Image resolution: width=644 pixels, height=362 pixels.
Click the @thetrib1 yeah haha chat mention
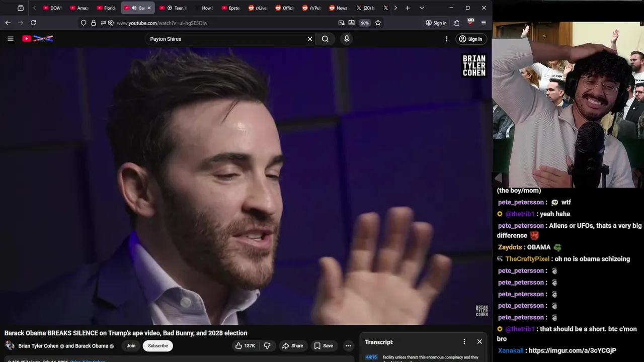(x=520, y=214)
